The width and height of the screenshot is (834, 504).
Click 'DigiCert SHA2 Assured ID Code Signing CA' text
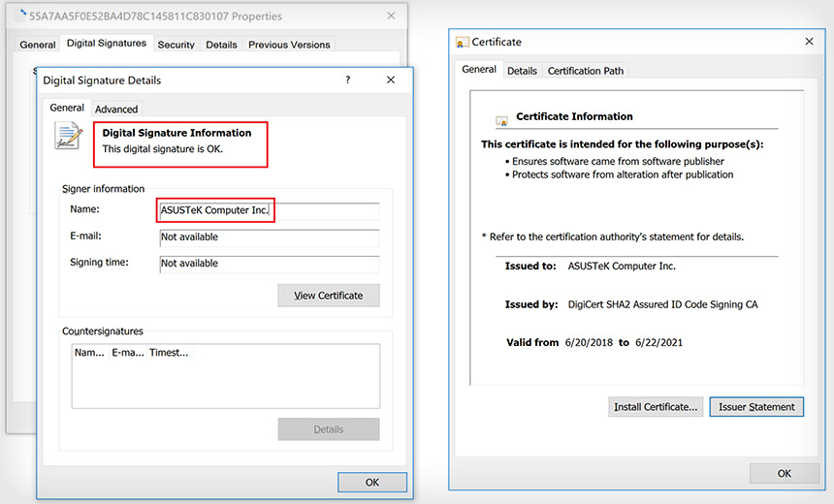point(662,304)
